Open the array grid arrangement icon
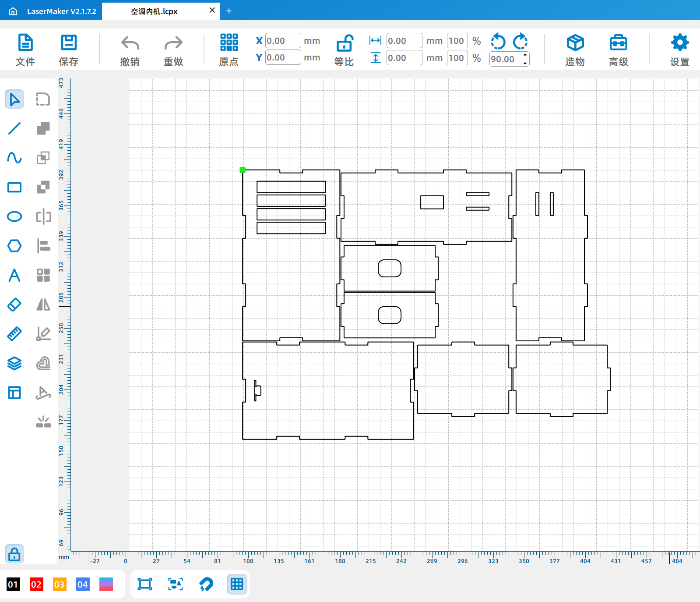The width and height of the screenshot is (700, 602). click(43, 275)
